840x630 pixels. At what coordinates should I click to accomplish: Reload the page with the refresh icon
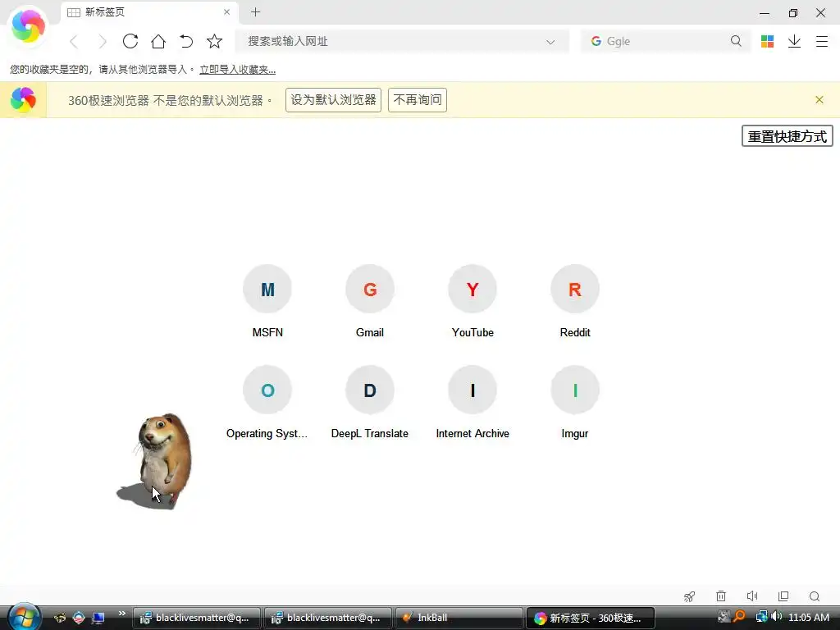[x=130, y=41]
